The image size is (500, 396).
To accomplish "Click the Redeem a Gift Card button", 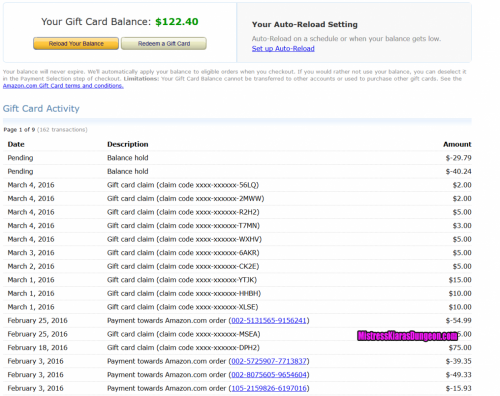I will (164, 44).
